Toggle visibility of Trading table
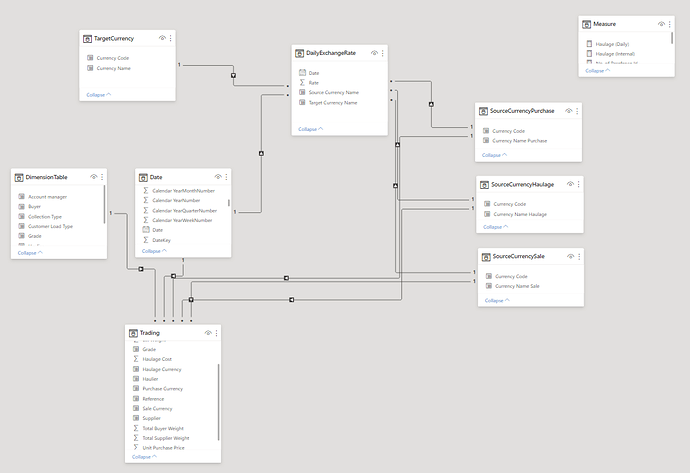 point(208,333)
